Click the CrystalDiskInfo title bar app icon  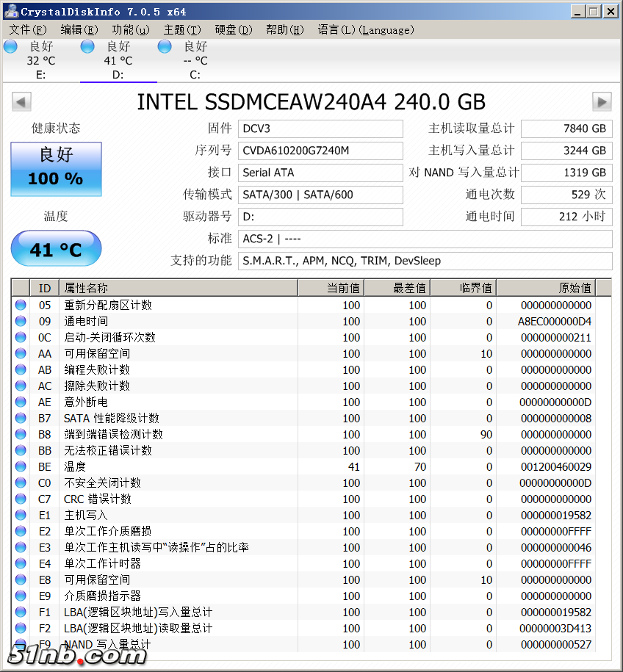click(x=10, y=11)
